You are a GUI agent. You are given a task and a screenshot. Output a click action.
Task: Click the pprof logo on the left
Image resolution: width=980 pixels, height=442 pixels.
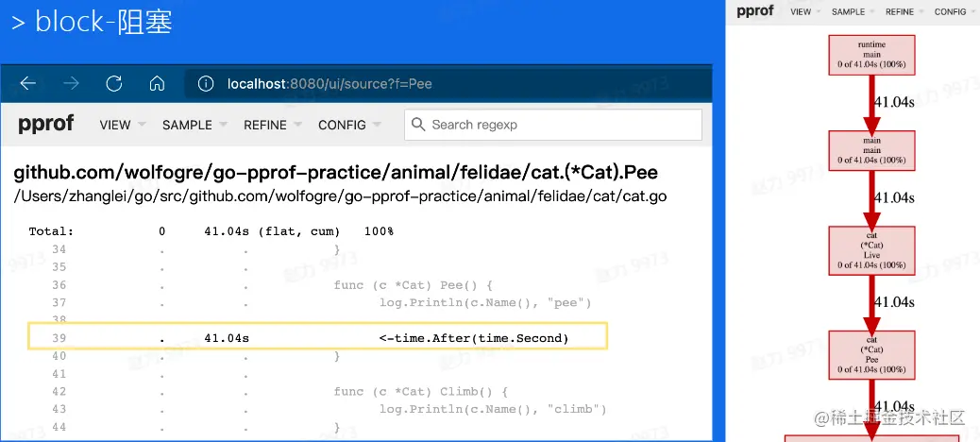[45, 123]
